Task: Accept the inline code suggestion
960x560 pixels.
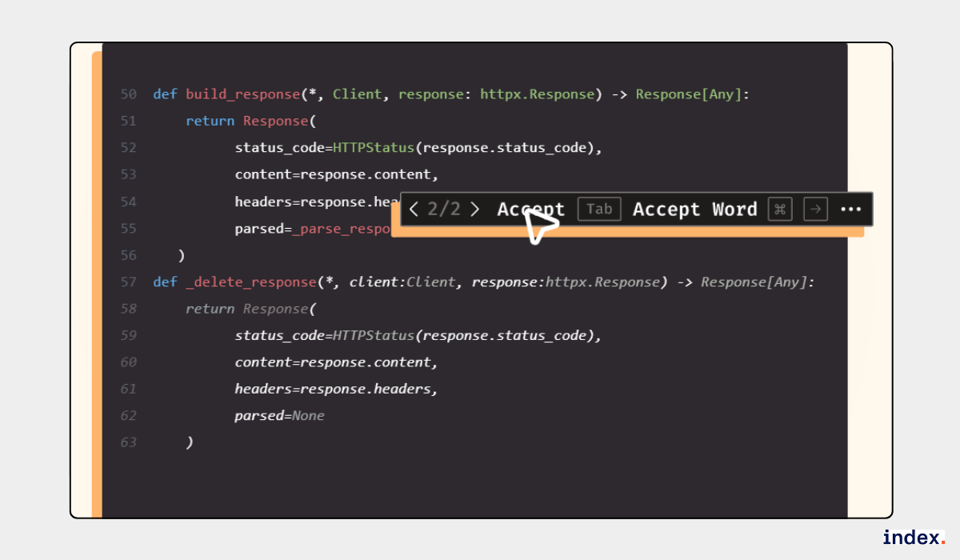Action: coord(530,210)
